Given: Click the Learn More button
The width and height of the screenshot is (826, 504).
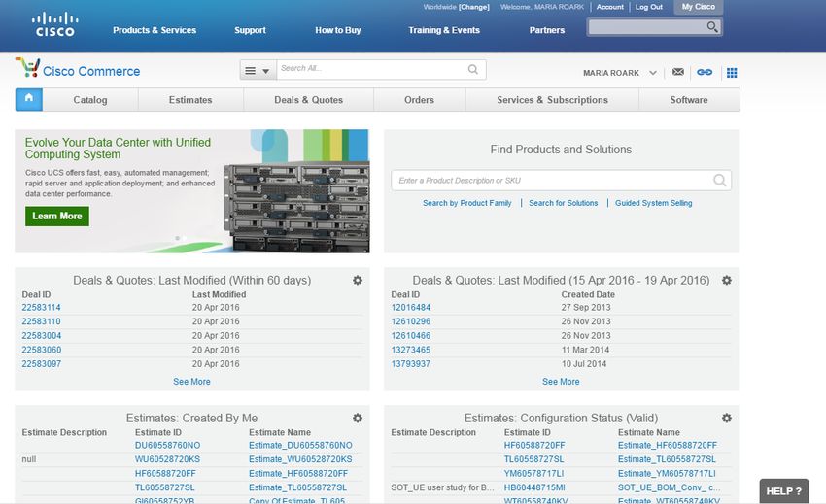Looking at the screenshot, I should [57, 216].
